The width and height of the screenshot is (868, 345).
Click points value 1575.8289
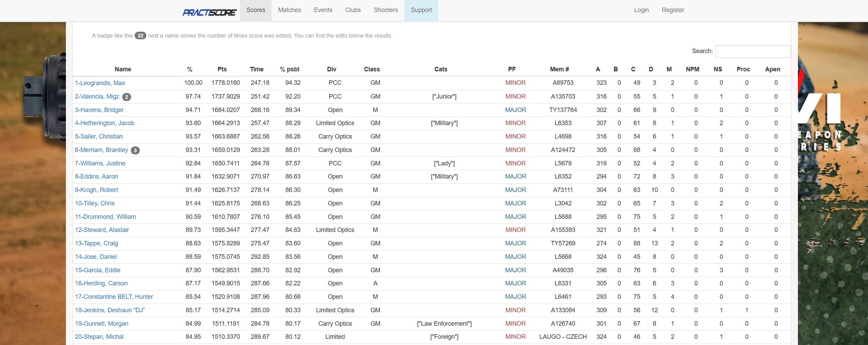[x=226, y=243]
